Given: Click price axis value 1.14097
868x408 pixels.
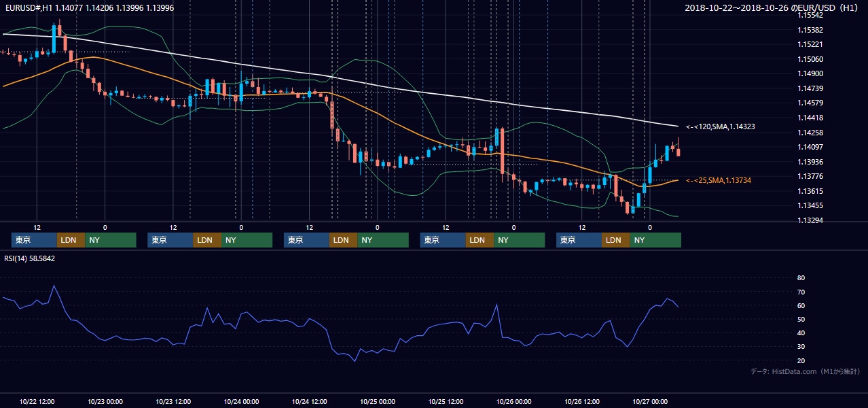Looking at the screenshot, I should (x=810, y=147).
